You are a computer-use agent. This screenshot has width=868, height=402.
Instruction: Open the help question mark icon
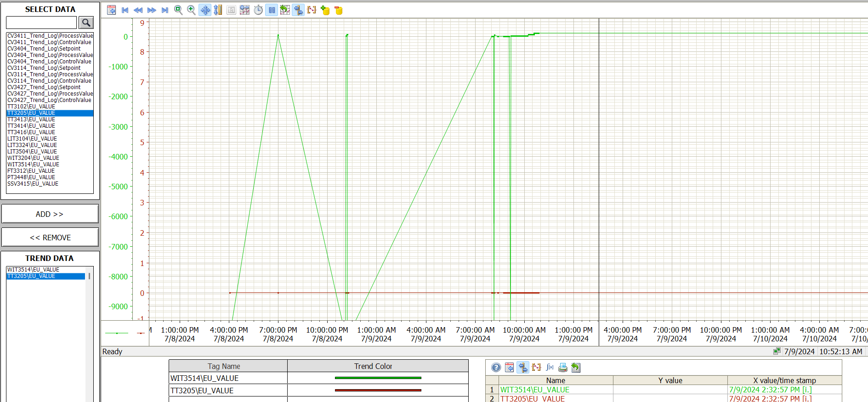point(496,367)
